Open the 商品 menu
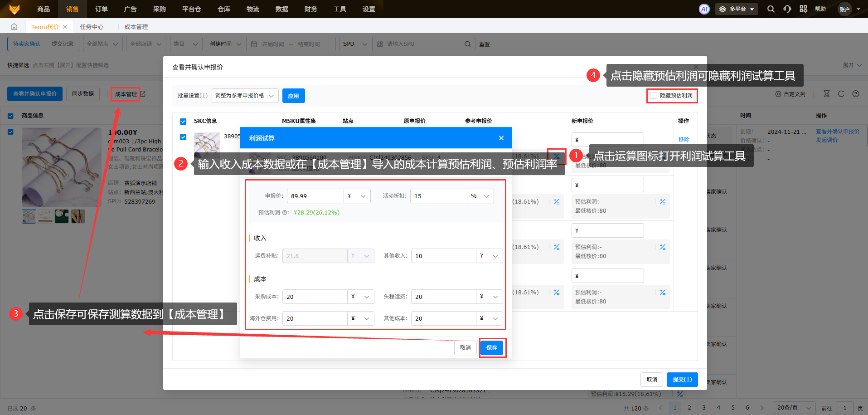868x415 pixels. pos(43,9)
